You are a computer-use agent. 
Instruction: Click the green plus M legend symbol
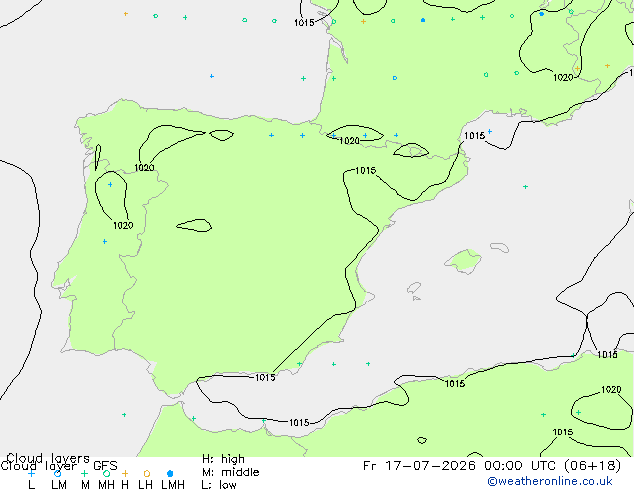tap(84, 473)
